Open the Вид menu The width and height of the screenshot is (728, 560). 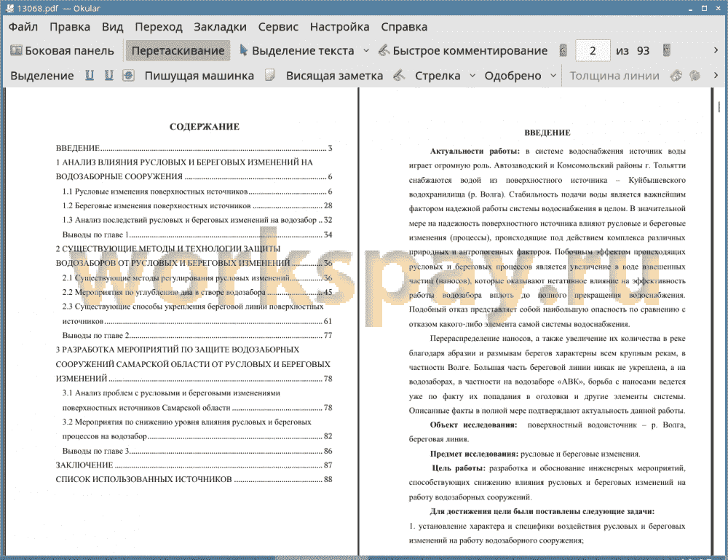112,27
